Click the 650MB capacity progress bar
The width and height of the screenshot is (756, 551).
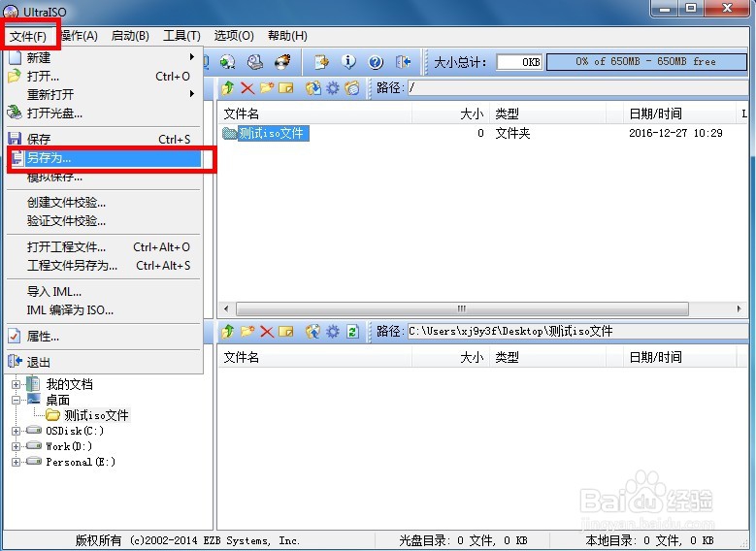point(646,62)
